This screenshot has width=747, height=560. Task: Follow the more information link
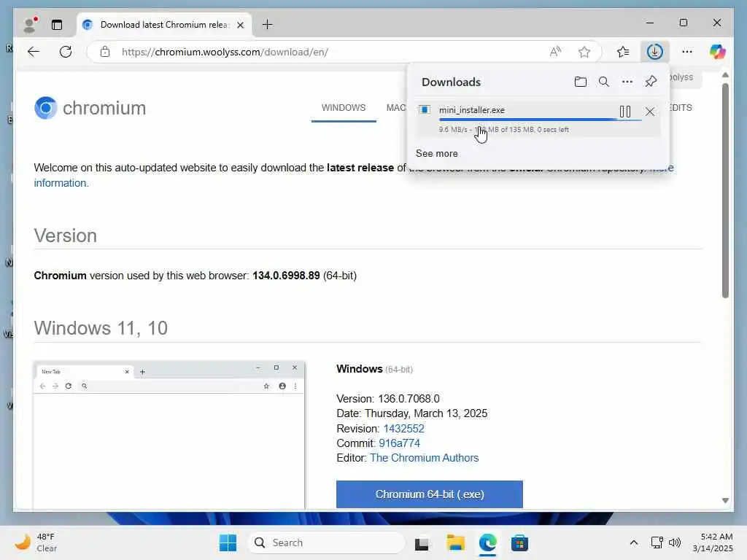pyautogui.click(x=61, y=183)
